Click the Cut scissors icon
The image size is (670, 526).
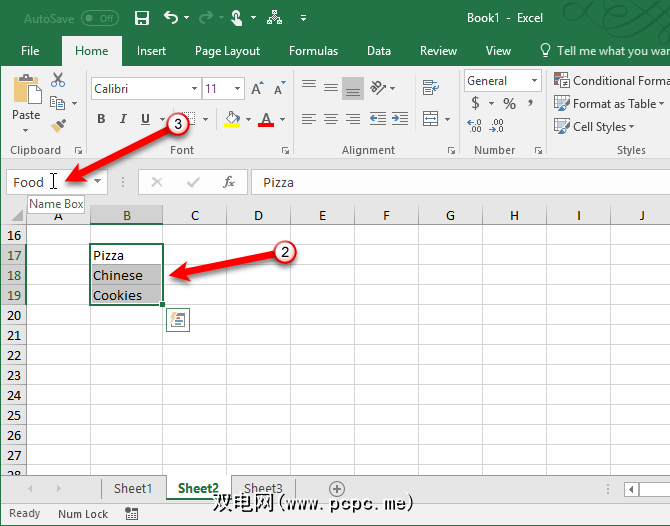58,81
